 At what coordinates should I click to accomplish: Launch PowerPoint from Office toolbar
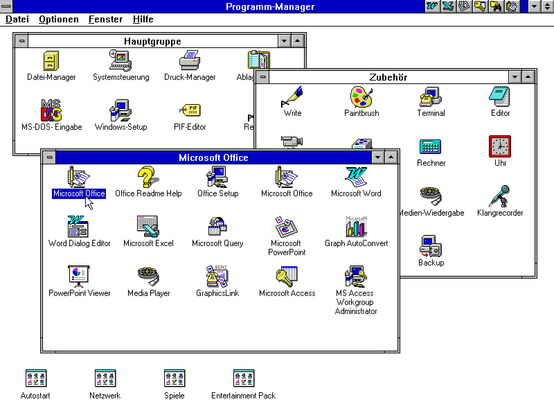pyautogui.click(x=464, y=6)
